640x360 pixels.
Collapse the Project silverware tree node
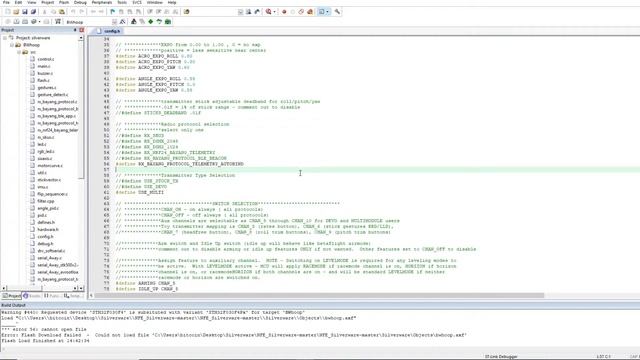(x=4, y=38)
